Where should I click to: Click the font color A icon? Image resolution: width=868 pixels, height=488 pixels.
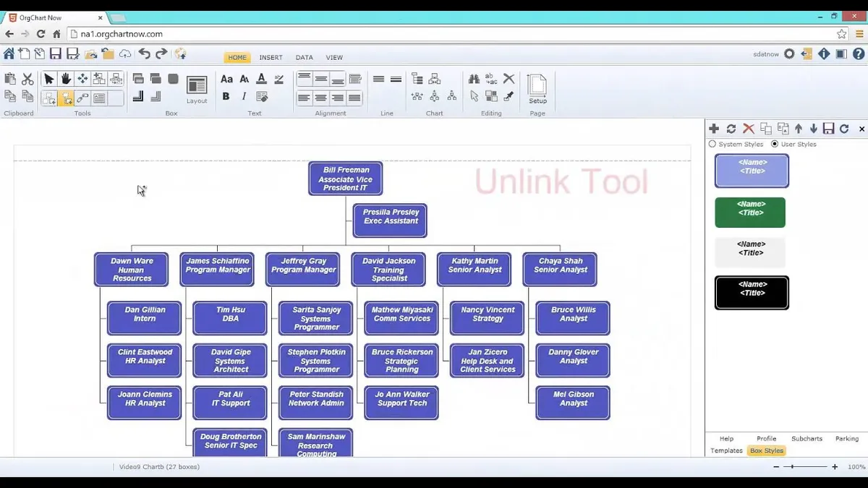[261, 79]
